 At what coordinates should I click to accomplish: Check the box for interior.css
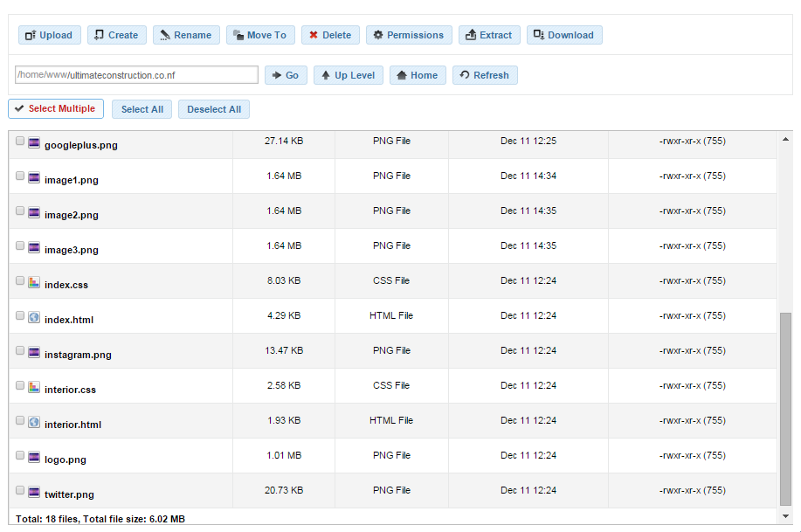click(20, 385)
